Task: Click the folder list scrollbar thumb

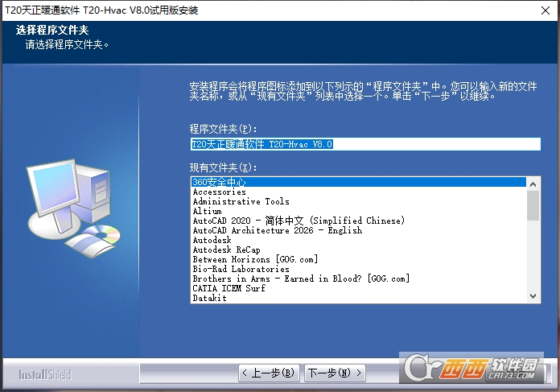Action: (x=533, y=205)
